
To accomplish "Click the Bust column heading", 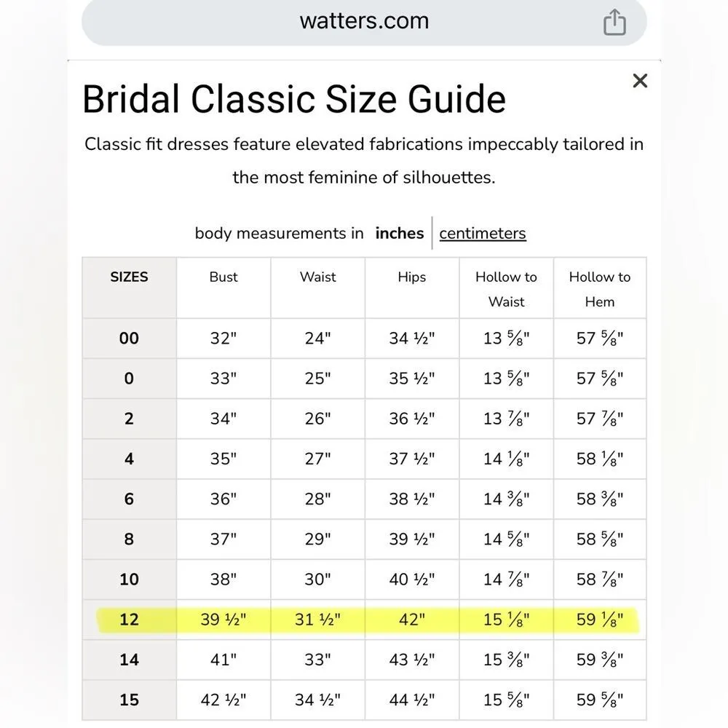I will coord(223,277).
